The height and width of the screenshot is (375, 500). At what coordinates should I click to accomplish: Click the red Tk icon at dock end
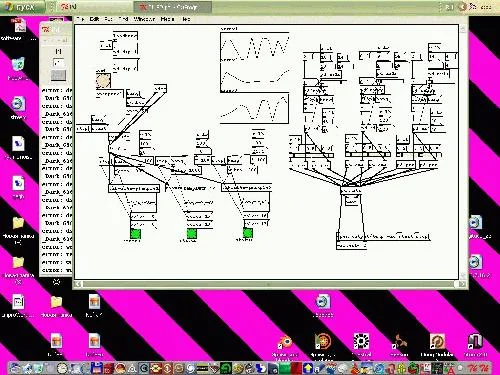pos(479,368)
